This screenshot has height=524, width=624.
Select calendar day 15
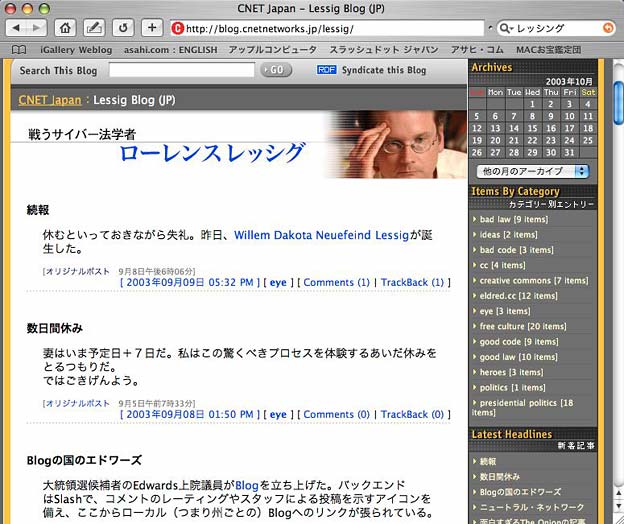pos(532,128)
